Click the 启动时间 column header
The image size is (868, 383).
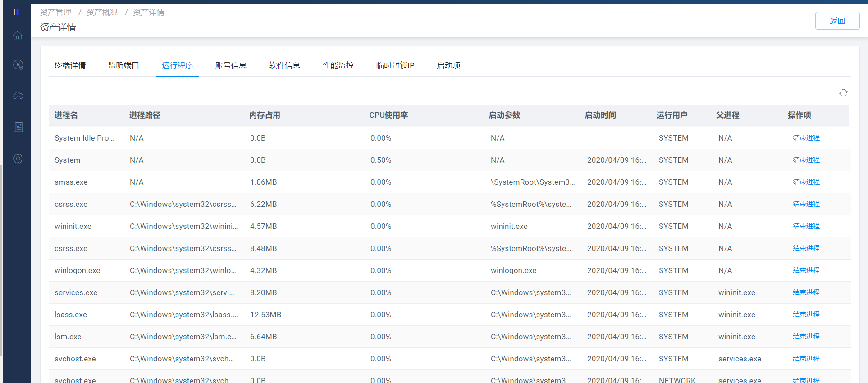tap(601, 115)
